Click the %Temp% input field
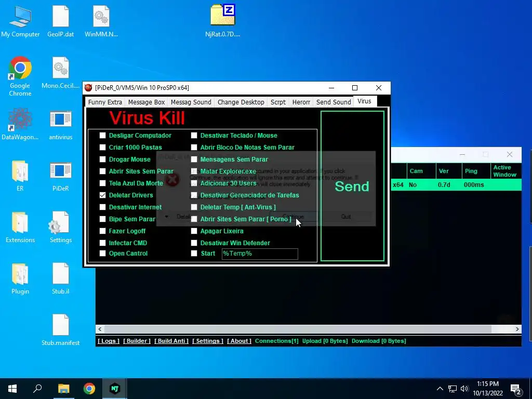532x399 pixels. click(x=260, y=254)
